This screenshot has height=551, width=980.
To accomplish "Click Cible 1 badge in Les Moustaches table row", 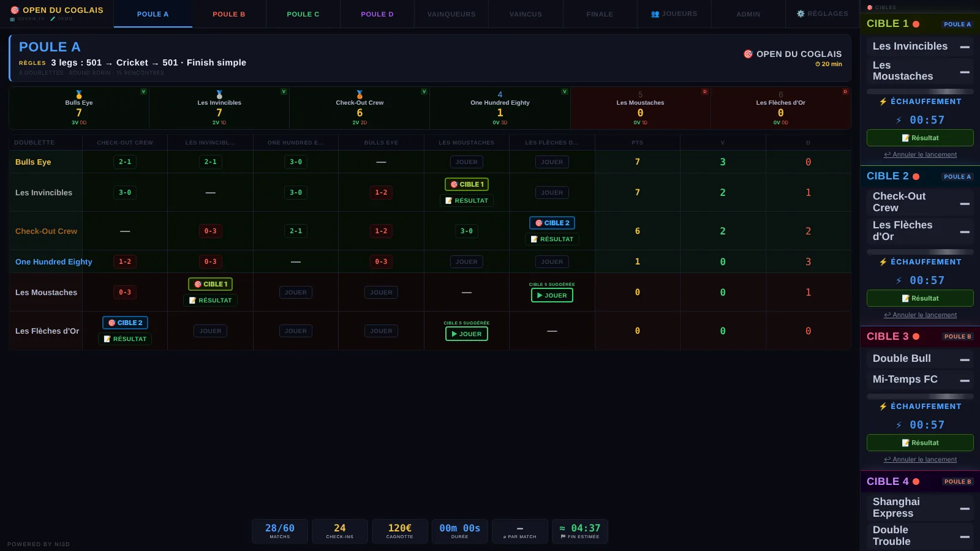I will (211, 284).
